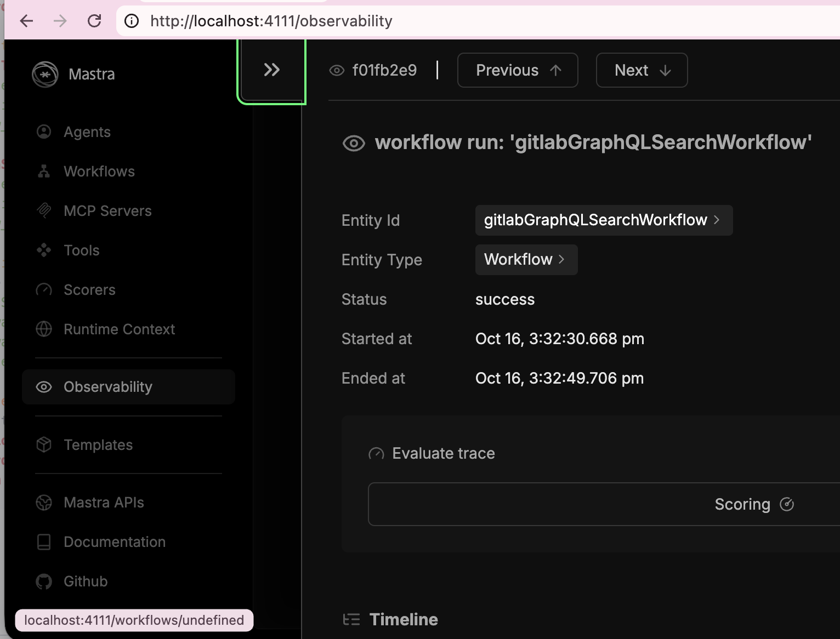Expand the panel with double chevron button
This screenshot has height=639, width=840.
point(272,70)
